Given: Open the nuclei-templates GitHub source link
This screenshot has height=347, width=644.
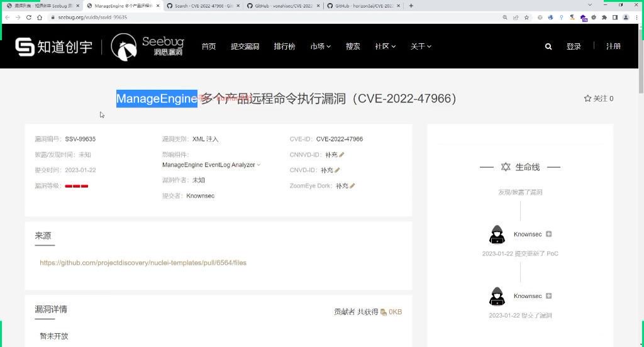Looking at the screenshot, I should point(143,263).
